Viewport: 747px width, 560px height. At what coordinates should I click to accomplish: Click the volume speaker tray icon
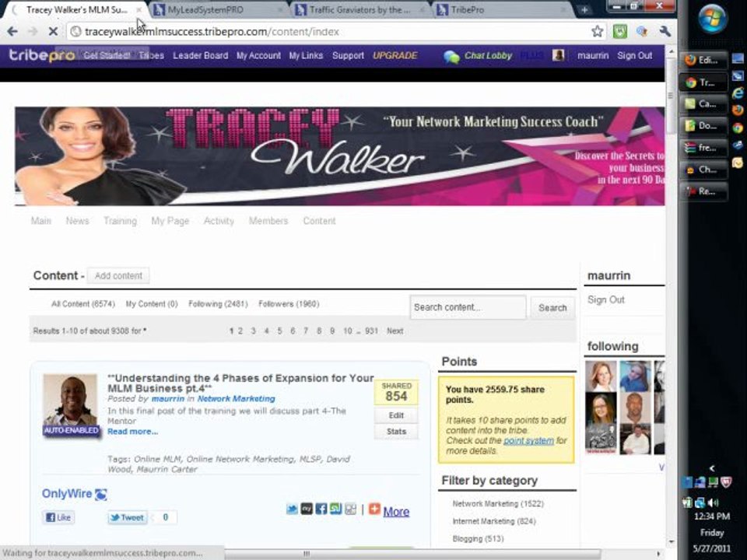(714, 502)
